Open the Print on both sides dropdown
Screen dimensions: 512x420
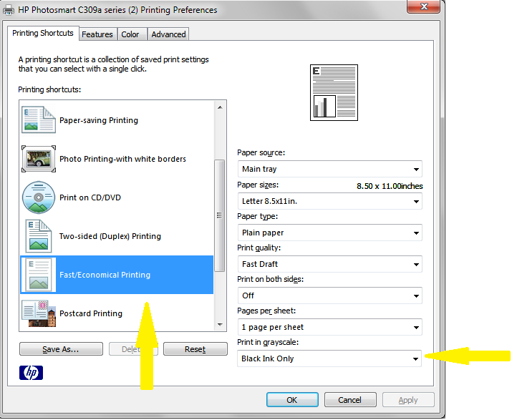click(x=330, y=296)
